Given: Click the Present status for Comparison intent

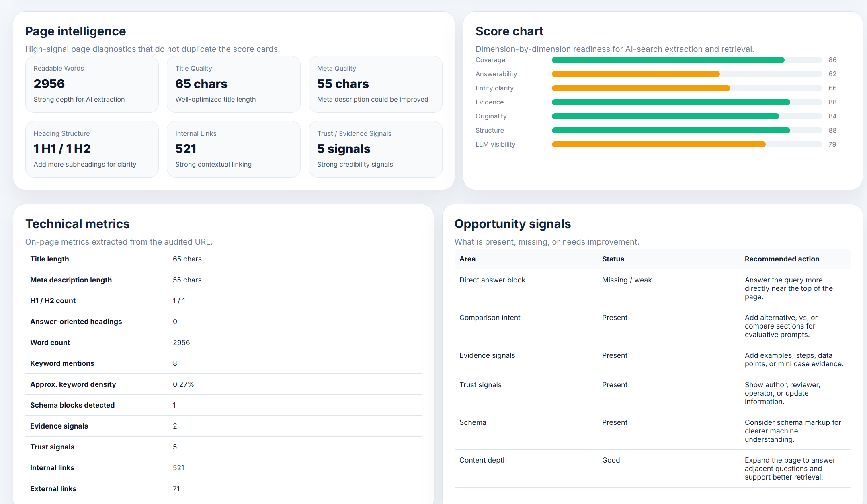Looking at the screenshot, I should pos(615,318).
